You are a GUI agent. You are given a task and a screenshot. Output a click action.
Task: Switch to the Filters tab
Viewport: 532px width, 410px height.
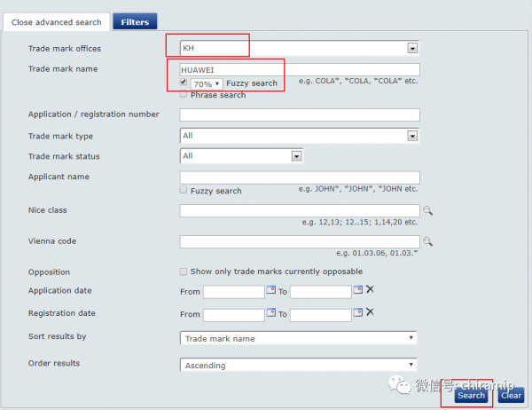[x=135, y=21]
